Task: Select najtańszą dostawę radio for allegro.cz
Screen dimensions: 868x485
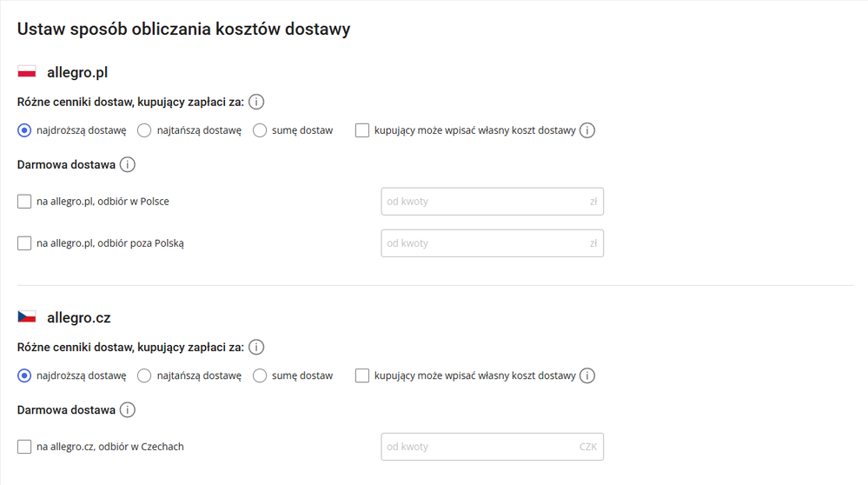Action: click(144, 375)
